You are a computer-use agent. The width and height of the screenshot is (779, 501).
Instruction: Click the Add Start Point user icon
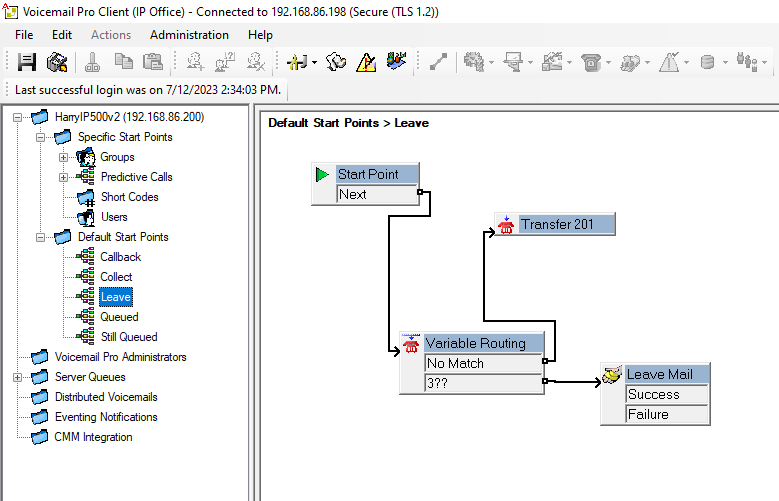click(195, 62)
